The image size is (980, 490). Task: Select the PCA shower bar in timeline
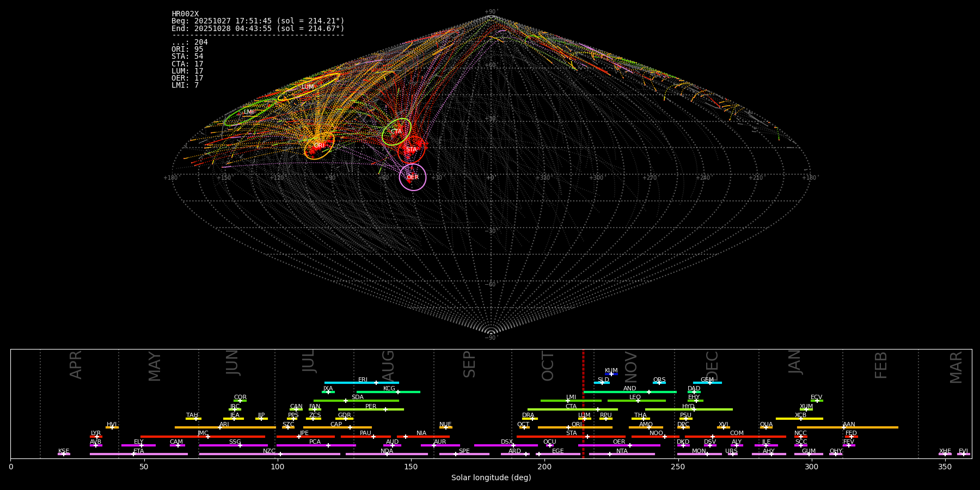pos(316,445)
